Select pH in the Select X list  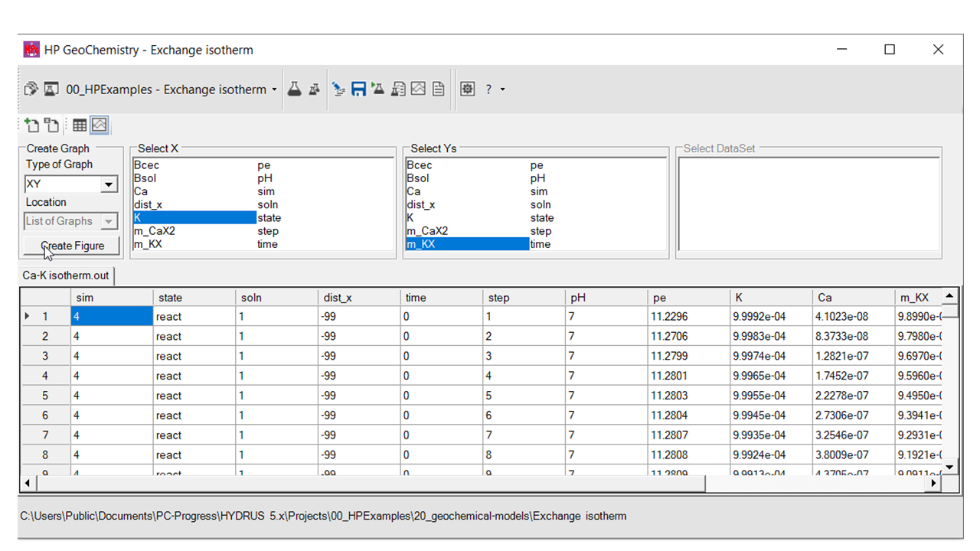(x=264, y=178)
